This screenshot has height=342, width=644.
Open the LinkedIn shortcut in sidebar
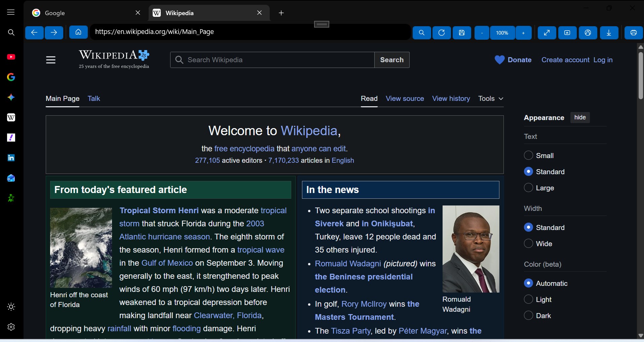pyautogui.click(x=11, y=158)
